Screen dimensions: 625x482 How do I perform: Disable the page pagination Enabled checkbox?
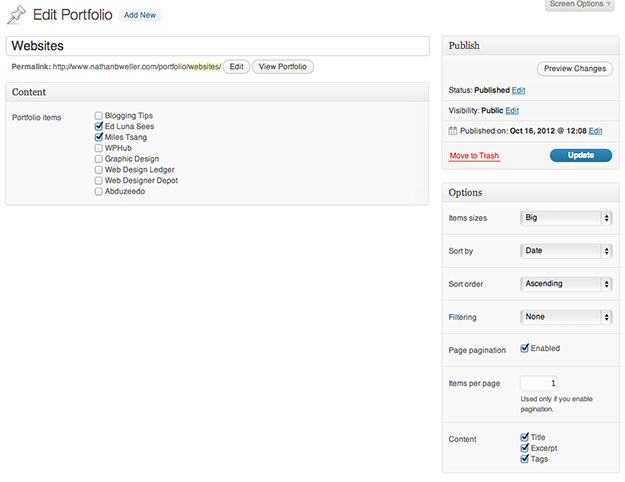[525, 349]
